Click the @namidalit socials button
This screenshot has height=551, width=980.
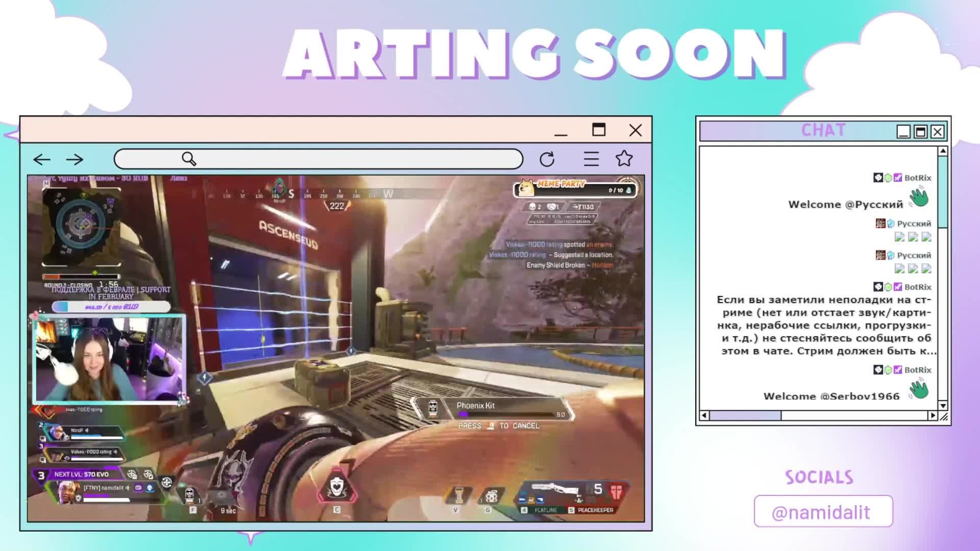point(823,511)
